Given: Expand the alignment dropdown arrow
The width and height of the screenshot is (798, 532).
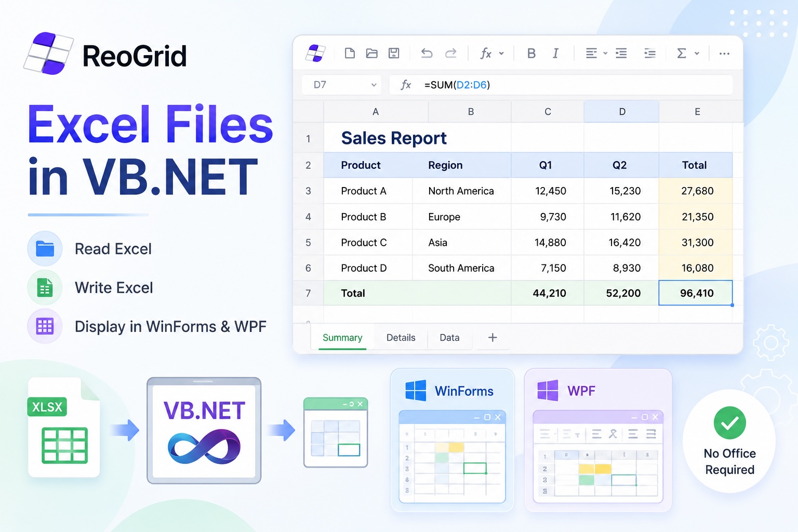Looking at the screenshot, I should point(605,54).
